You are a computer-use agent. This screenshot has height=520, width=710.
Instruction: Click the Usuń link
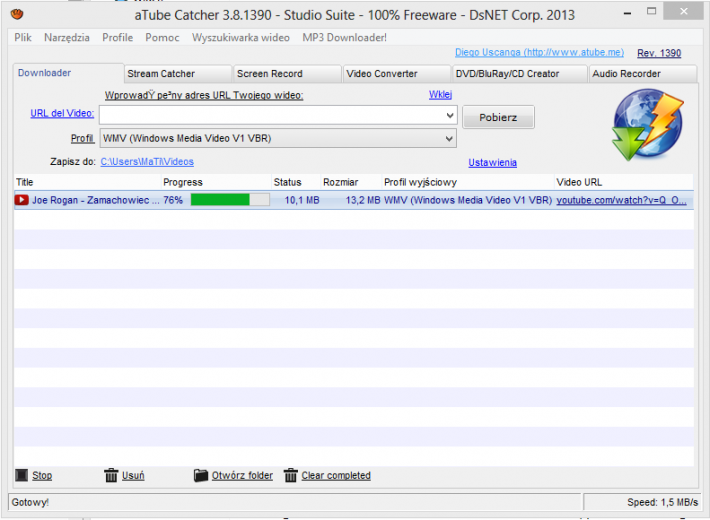coord(133,476)
